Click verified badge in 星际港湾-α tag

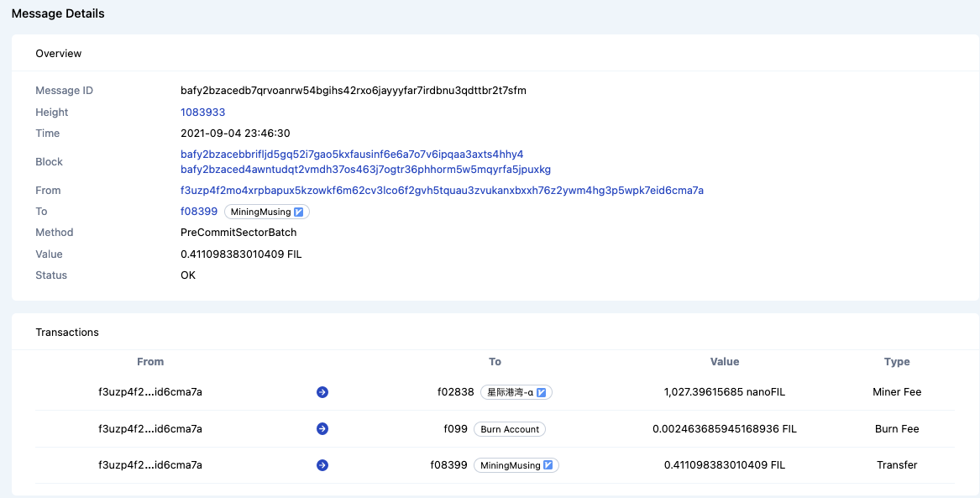542,392
